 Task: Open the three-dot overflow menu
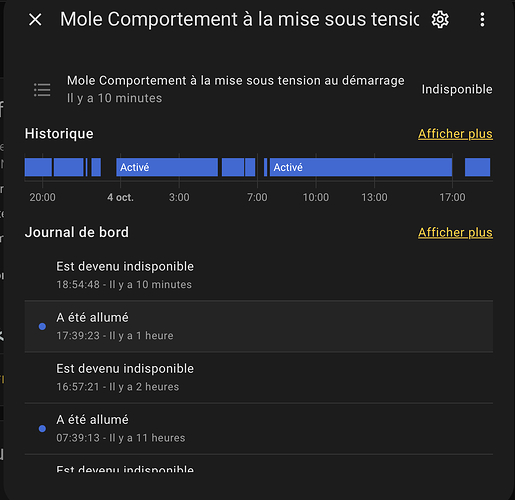coord(482,19)
